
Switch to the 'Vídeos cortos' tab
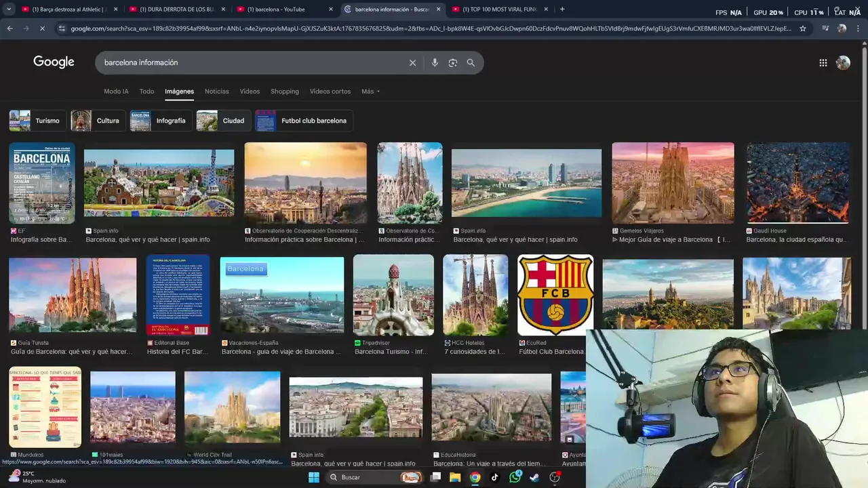[x=330, y=91]
